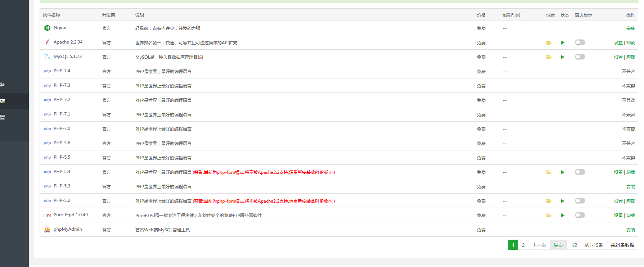Viewport: 644px width, 267px height.
Task: Select the phpMyAdmin software name
Action: pos(68,229)
